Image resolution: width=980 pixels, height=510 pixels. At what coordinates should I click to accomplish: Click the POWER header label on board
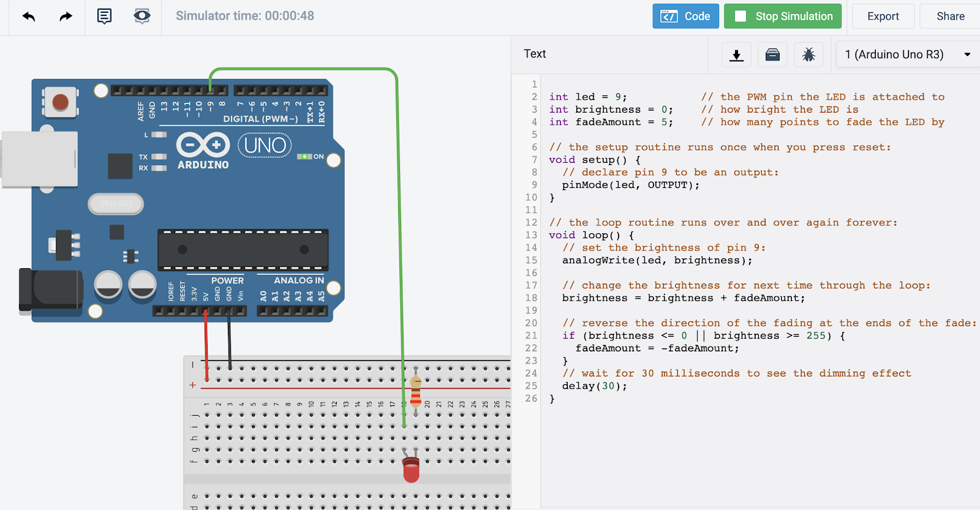pos(227,280)
